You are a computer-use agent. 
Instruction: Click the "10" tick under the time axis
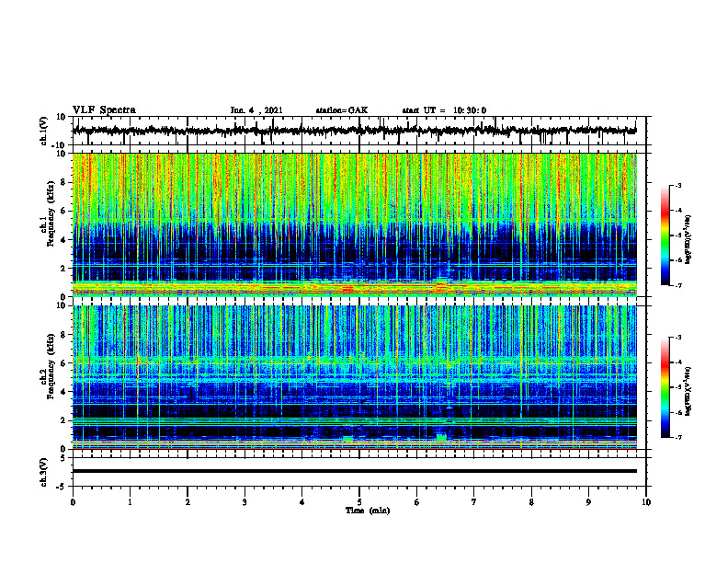click(x=646, y=502)
